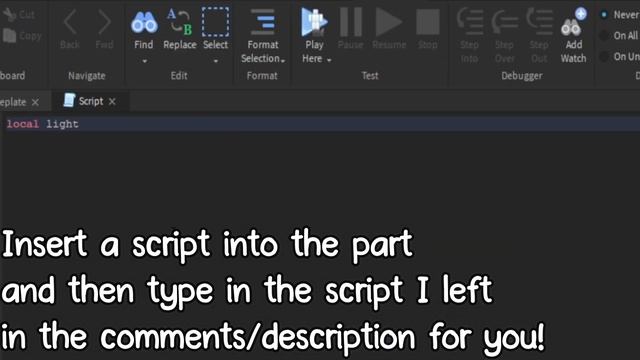
Task: Open the Replace tool
Action: tap(180, 22)
